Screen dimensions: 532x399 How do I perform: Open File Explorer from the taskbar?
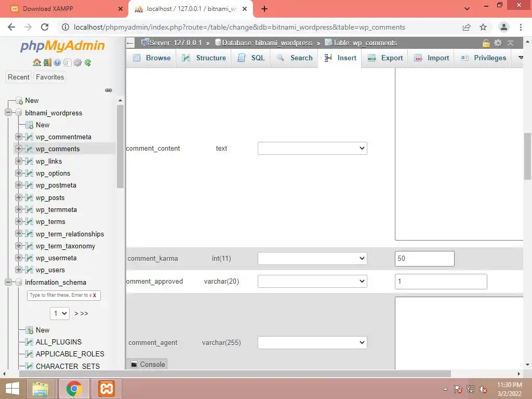point(41,389)
